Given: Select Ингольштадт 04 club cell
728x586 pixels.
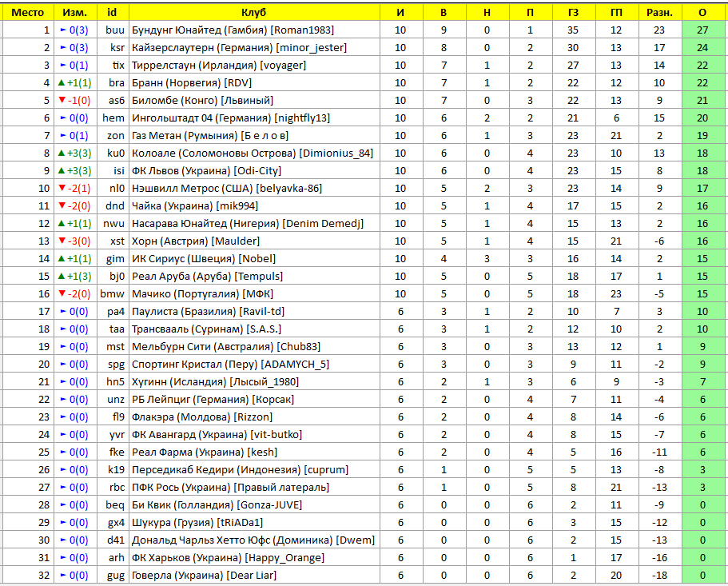Looking at the screenshot, I should pos(254,118).
